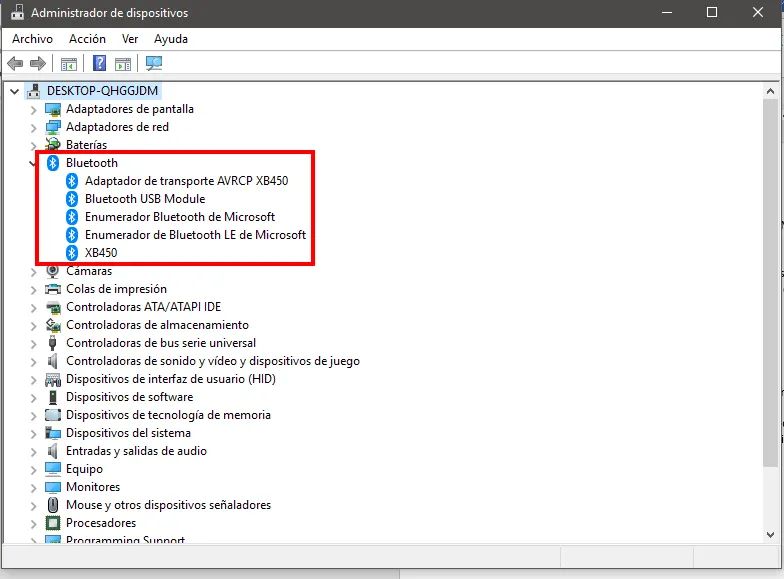
Task: Select Adaptador de transporte AVRCP XB450
Action: coord(186,181)
